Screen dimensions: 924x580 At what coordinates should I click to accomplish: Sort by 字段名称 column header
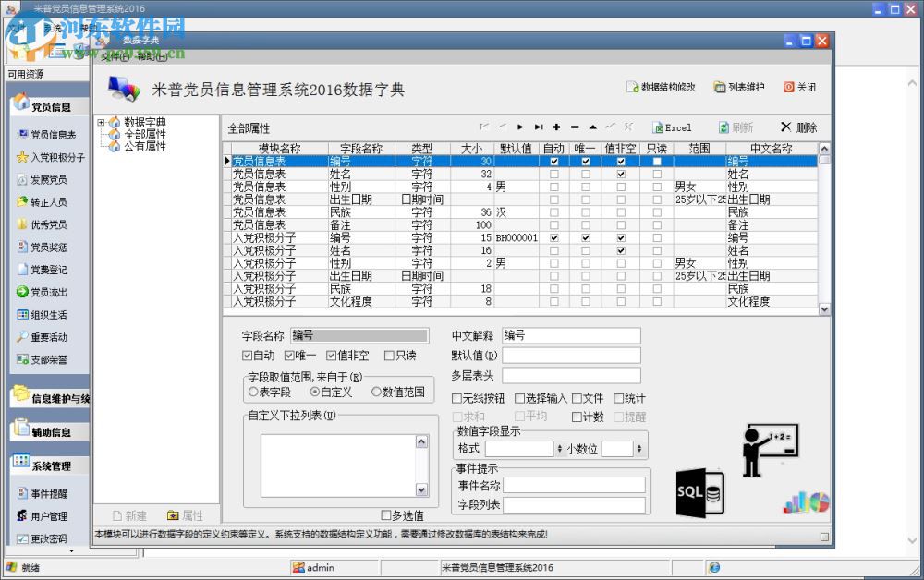pos(361,149)
